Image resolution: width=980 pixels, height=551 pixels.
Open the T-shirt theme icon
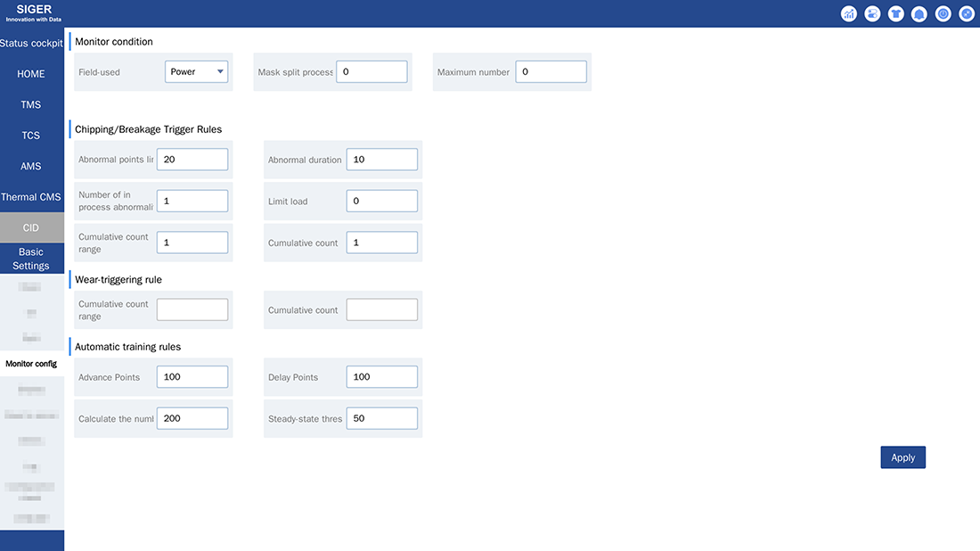895,13
